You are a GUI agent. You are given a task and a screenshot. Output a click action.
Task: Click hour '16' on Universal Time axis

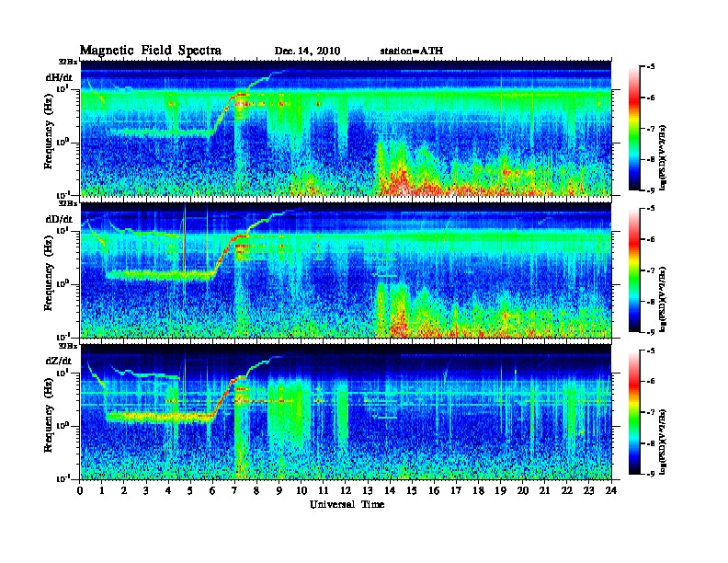point(434,490)
